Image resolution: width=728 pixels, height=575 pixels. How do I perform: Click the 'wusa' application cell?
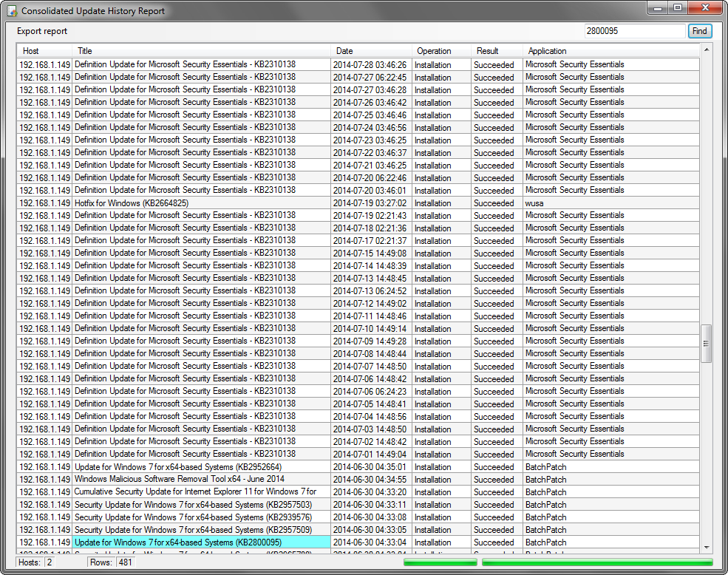tap(611, 203)
